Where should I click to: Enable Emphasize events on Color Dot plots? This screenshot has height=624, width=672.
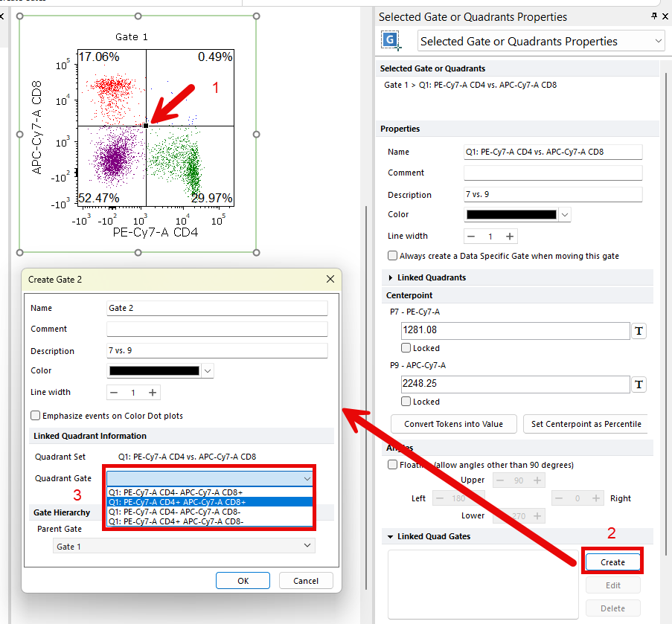[36, 416]
